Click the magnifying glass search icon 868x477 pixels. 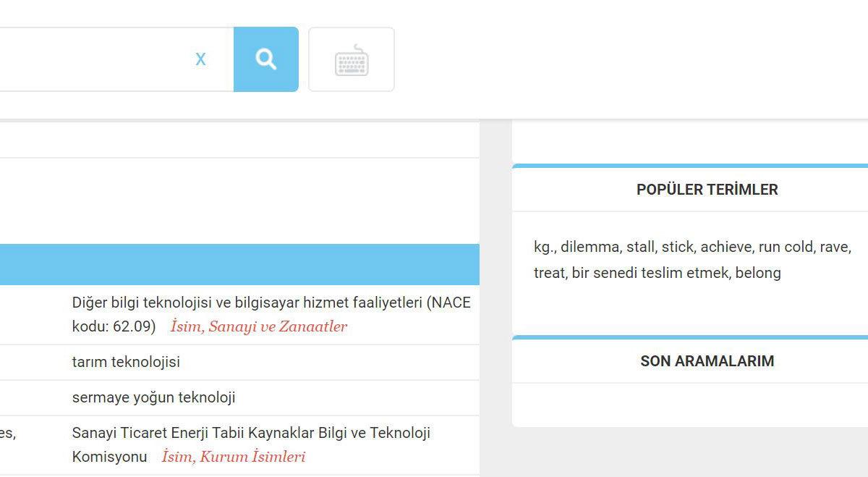(265, 59)
